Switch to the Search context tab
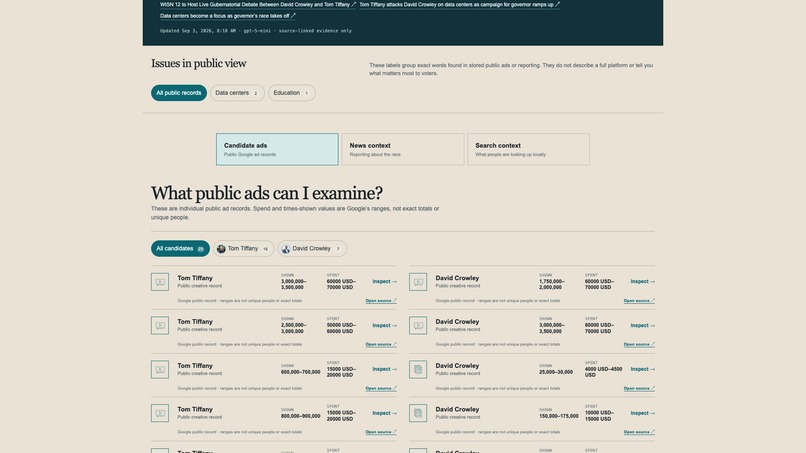This screenshot has height=453, width=806. (528, 150)
